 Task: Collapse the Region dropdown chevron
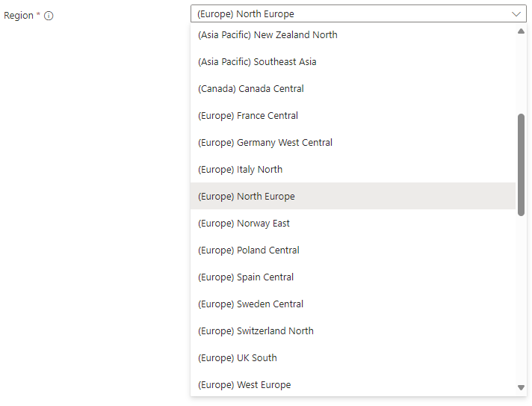(x=516, y=14)
